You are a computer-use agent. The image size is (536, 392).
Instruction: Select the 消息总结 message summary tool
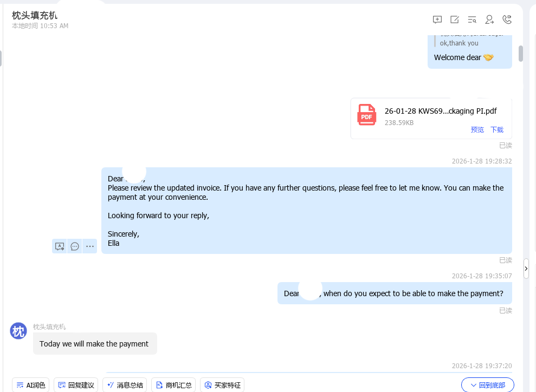125,385
